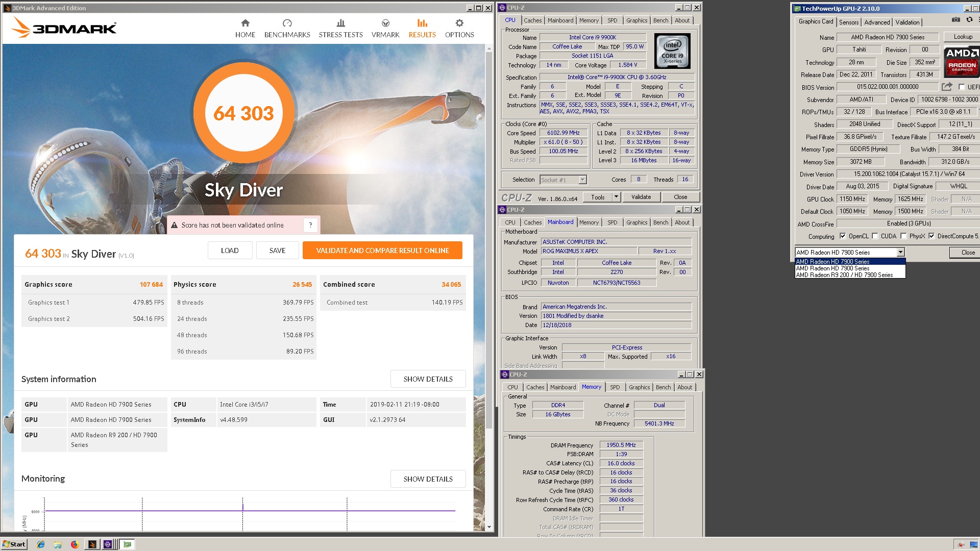Viewport: 980px width, 551px height.
Task: Switch to the Sensors tab in GPU-Z
Action: (x=848, y=22)
